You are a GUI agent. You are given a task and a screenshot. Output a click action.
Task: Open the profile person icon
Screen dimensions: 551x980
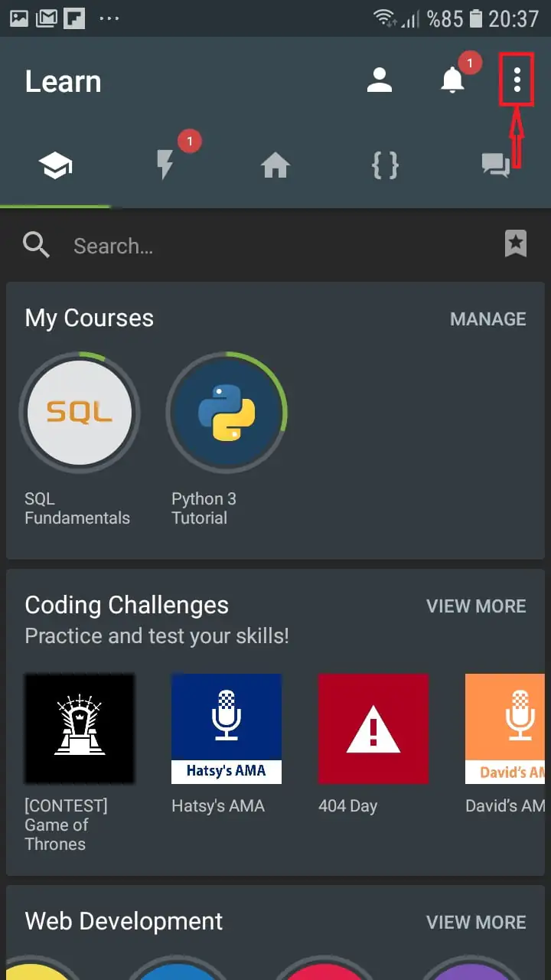pyautogui.click(x=379, y=80)
